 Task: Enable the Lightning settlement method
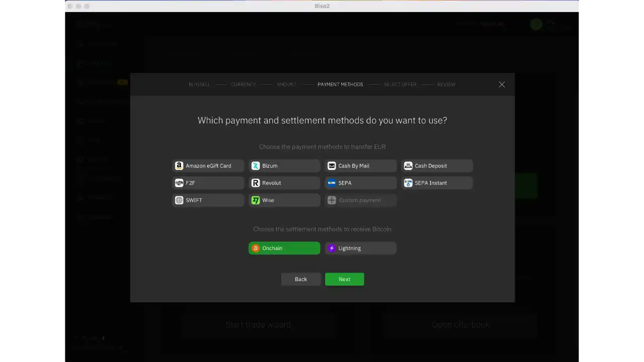pyautogui.click(x=360, y=248)
